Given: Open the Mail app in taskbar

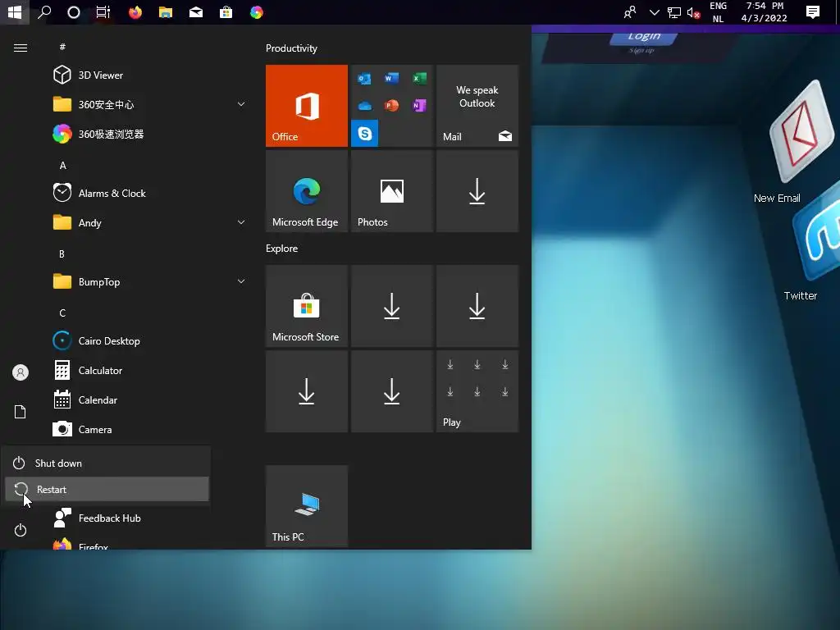Looking at the screenshot, I should 196,11.
